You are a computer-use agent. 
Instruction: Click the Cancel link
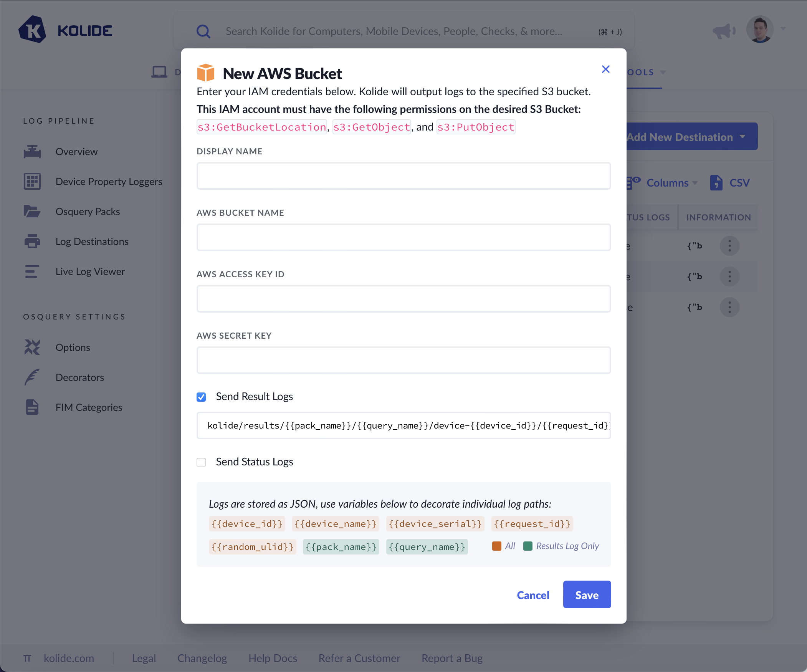point(532,595)
